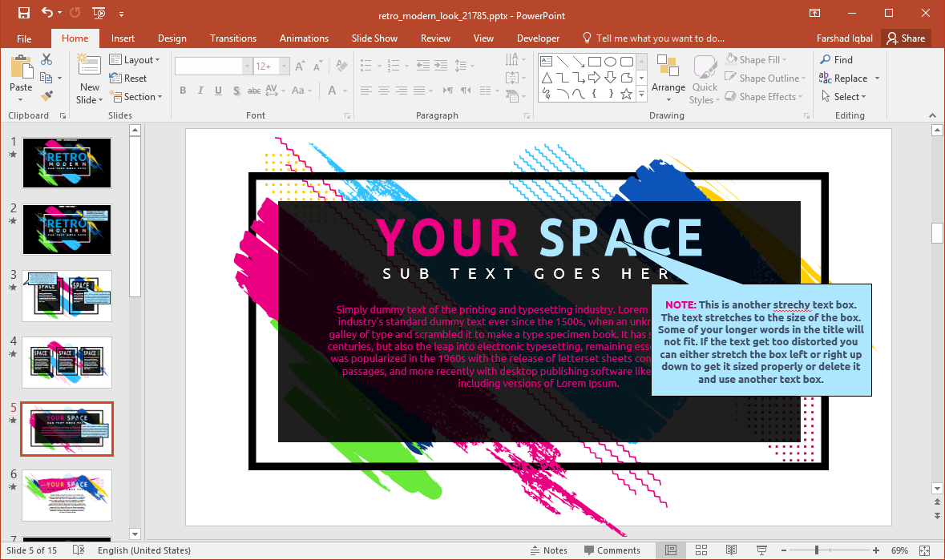Screen dimensions: 945x560
Task: Click the Arrange icon
Action: tap(668, 79)
